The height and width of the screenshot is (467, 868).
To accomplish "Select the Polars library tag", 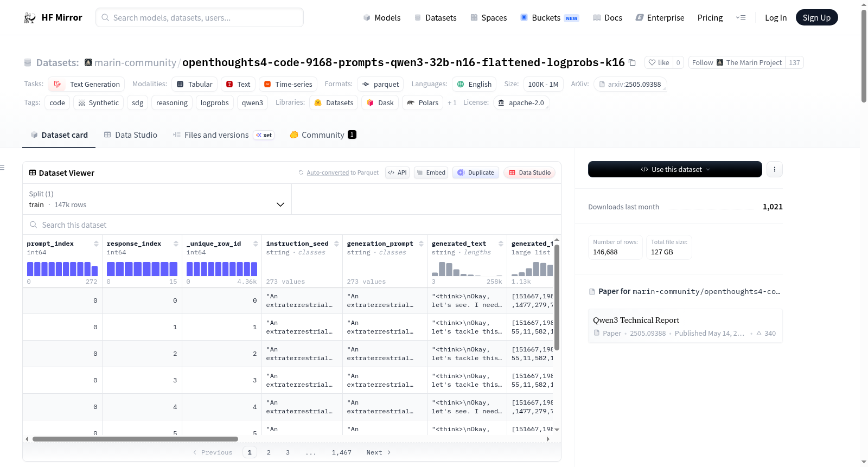I will click(x=423, y=103).
